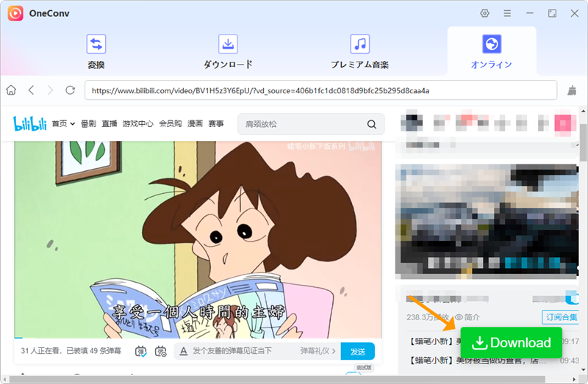Screen dimensions: 588x384
Task: Toggle the danmaku display switch icon
Action: click(141, 352)
